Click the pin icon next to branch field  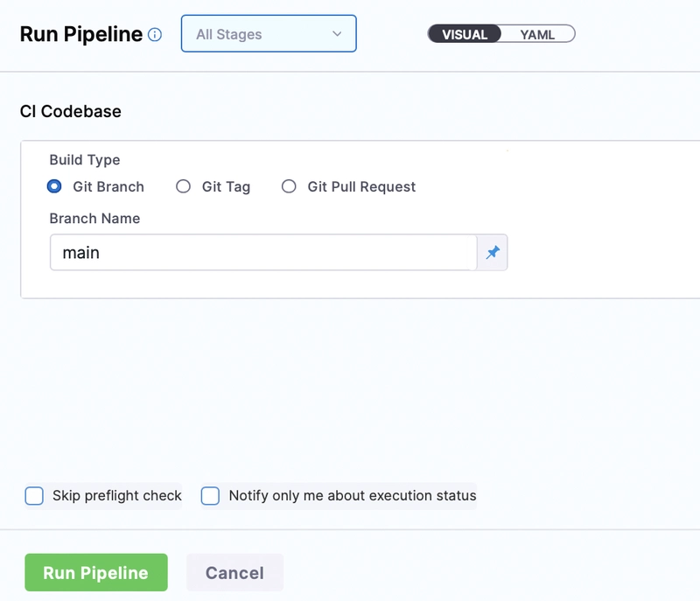click(493, 253)
